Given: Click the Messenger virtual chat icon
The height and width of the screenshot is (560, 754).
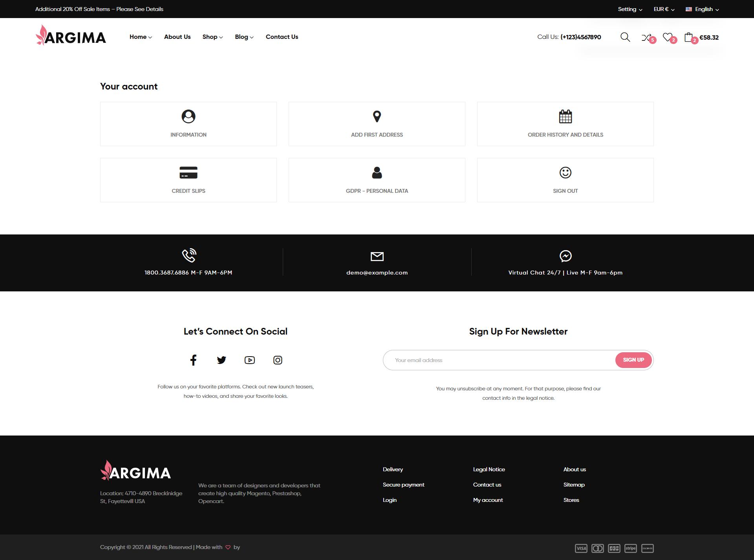Looking at the screenshot, I should [x=565, y=256].
